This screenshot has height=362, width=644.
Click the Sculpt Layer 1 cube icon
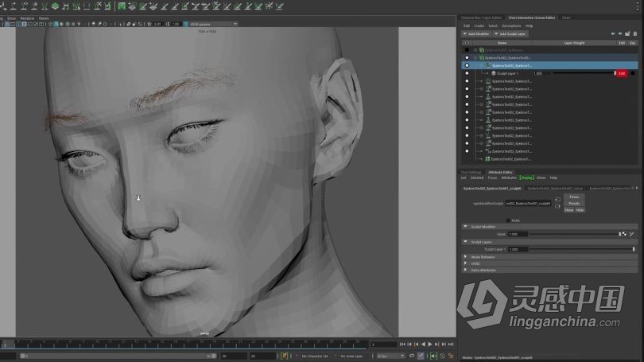tap(494, 73)
